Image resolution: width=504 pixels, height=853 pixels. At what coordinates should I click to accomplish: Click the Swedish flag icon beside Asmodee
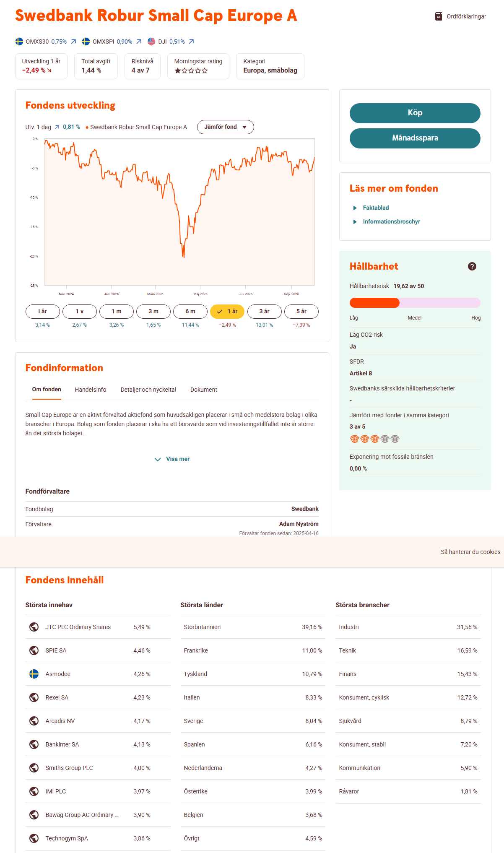click(x=34, y=674)
